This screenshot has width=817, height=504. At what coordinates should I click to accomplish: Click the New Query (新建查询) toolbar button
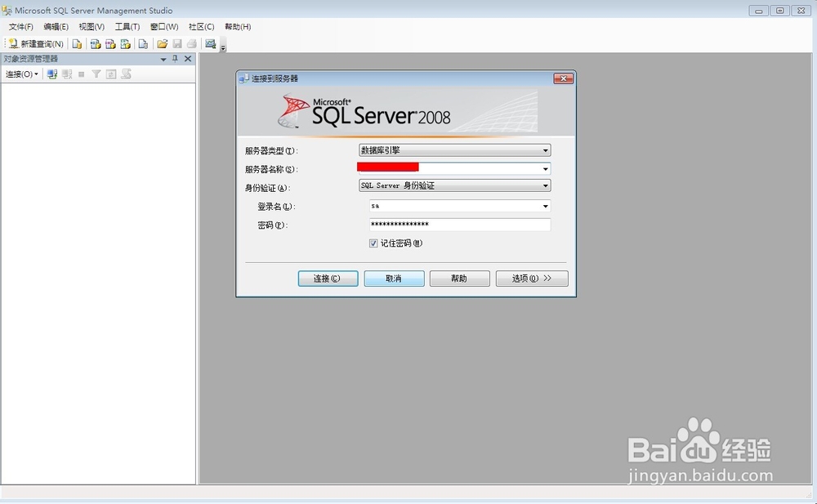pyautogui.click(x=36, y=44)
